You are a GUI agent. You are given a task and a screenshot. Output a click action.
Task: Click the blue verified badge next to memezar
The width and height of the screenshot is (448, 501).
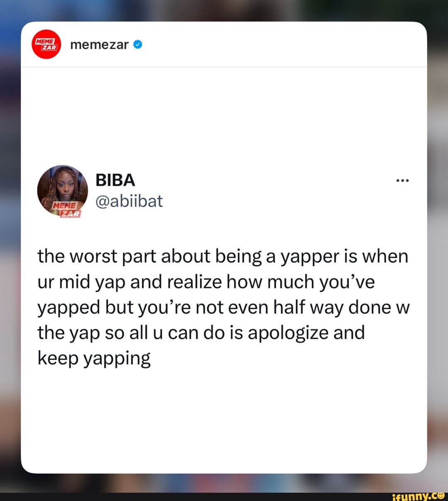tap(138, 44)
